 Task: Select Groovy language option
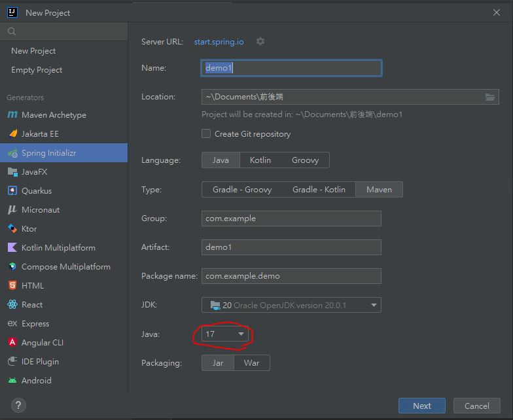click(x=305, y=160)
